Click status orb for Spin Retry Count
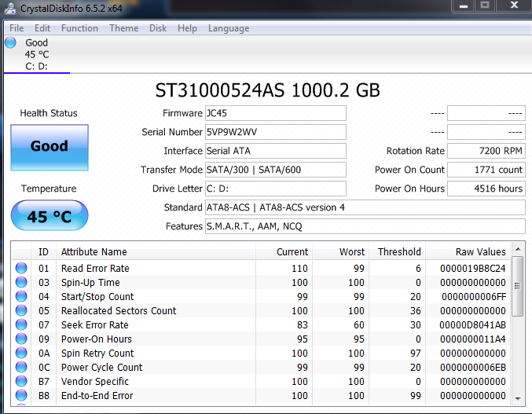Image resolution: width=532 pixels, height=414 pixels. 21,353
